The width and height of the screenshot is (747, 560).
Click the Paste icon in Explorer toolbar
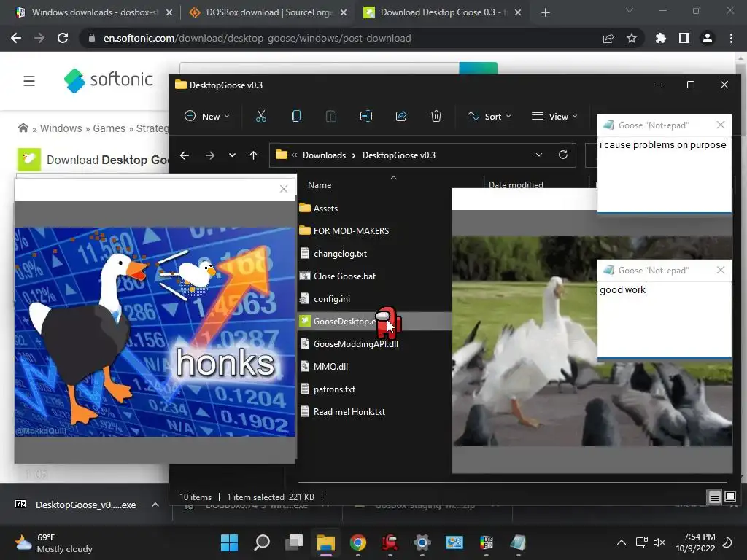click(330, 116)
